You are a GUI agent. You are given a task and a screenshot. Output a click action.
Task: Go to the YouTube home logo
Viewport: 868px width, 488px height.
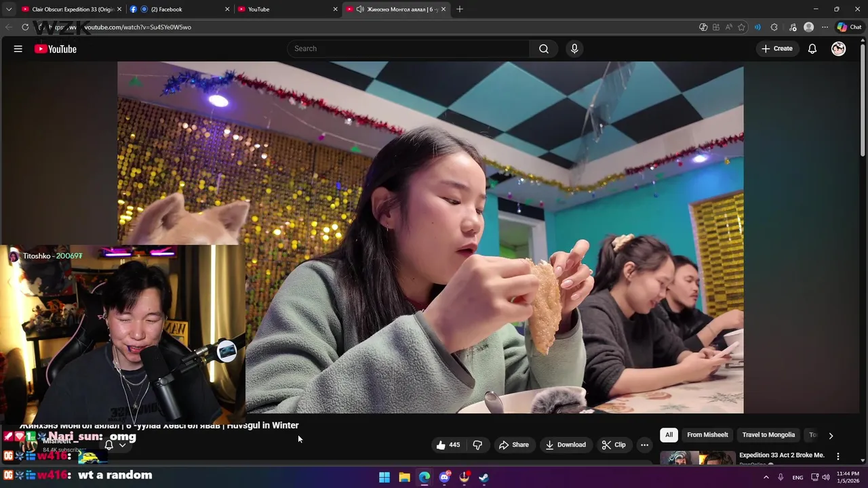click(56, 49)
